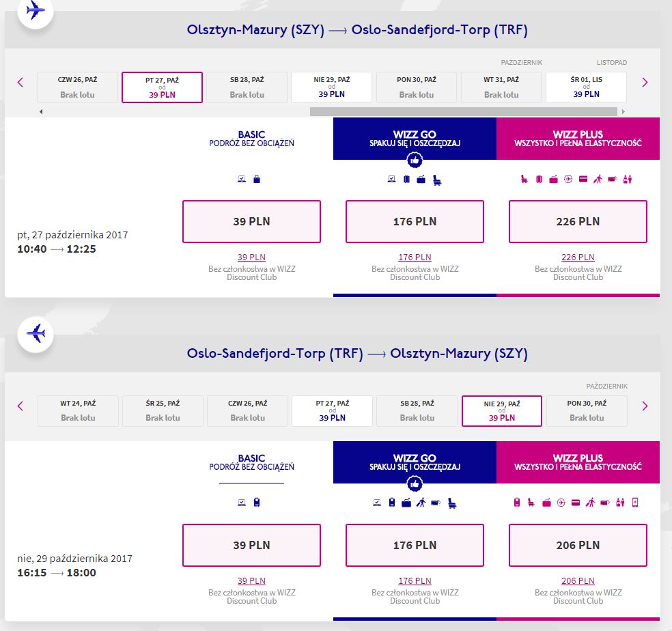The width and height of the screenshot is (672, 631).
Task: Select the highlighted return date NIE 29, PAŹ
Action: [502, 411]
